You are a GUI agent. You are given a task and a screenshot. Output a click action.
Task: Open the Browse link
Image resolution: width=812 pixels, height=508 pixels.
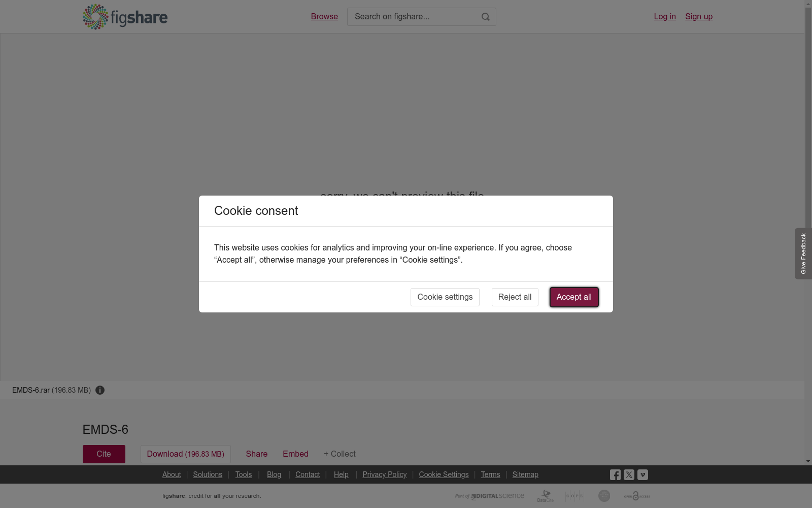coord(324,17)
